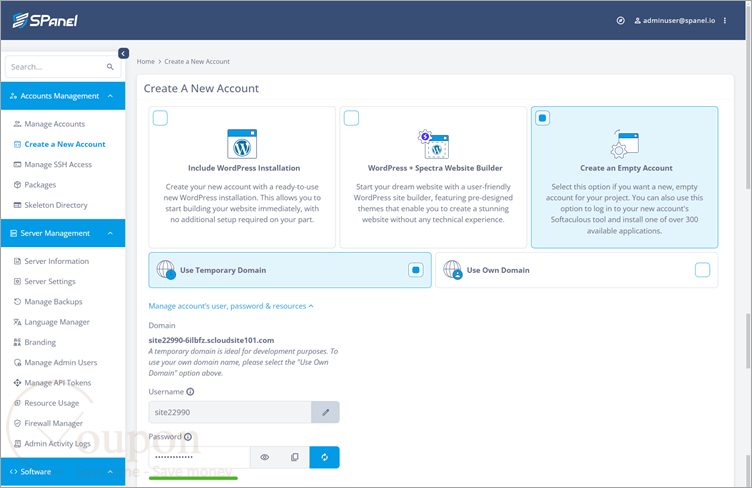The height and width of the screenshot is (488, 752).
Task: Click the Spectra Website Builder icon
Action: (x=433, y=144)
